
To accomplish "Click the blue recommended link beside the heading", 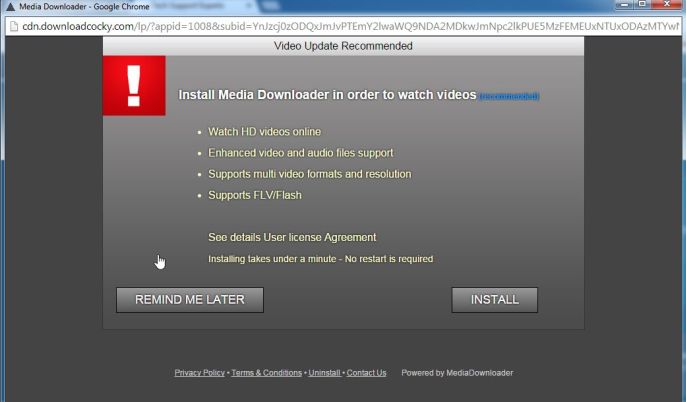I will 509,96.
